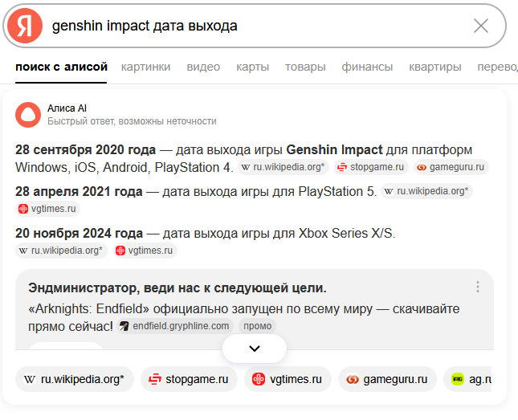Click the text 28 сентября 2020 года
Viewport: 518px width, 420px height.
pos(86,150)
